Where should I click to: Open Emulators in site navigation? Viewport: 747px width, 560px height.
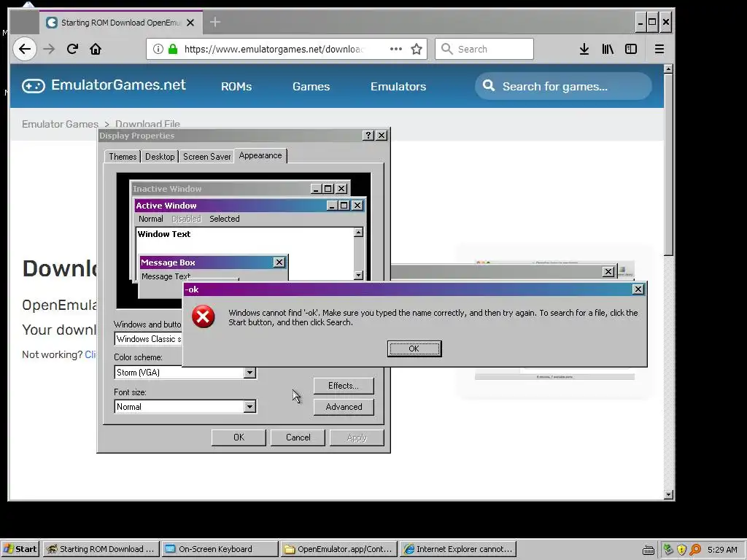pos(398,86)
